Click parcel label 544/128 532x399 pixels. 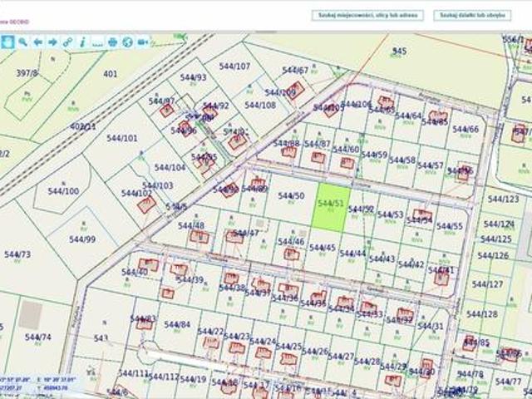pos(482,314)
